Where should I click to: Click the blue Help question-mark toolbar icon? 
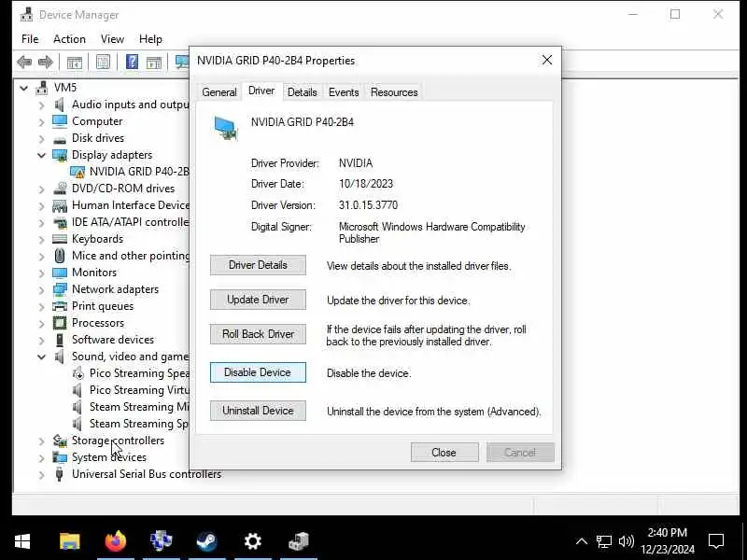[x=132, y=62]
